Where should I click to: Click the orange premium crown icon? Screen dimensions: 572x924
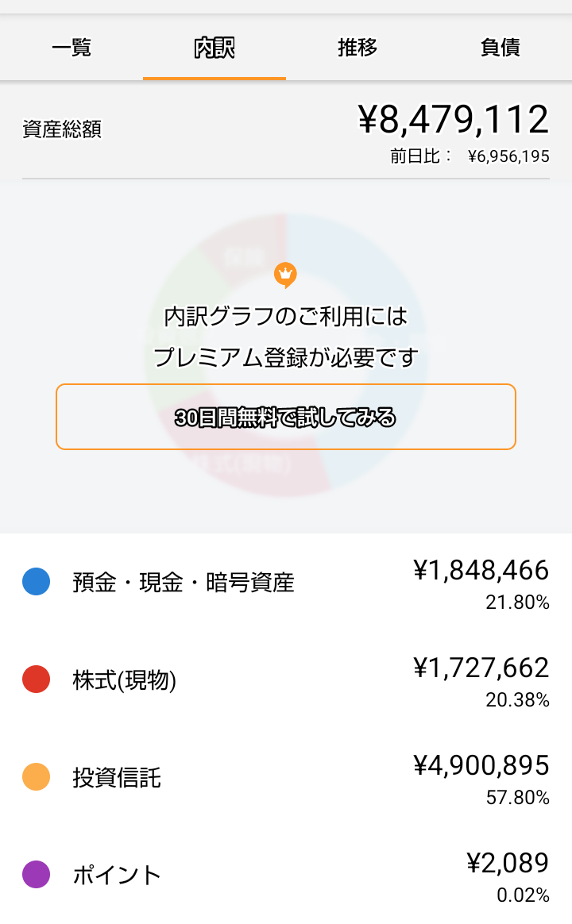pyautogui.click(x=285, y=275)
